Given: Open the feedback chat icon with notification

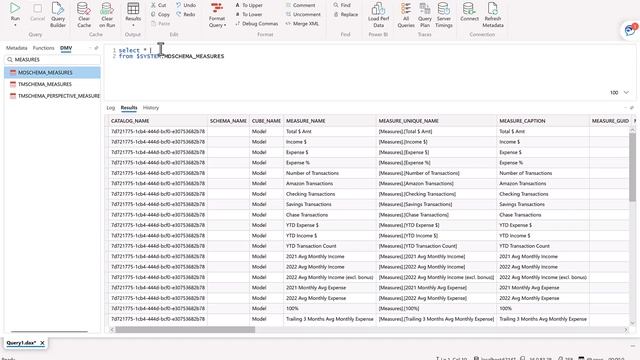Looking at the screenshot, I should (x=630, y=30).
